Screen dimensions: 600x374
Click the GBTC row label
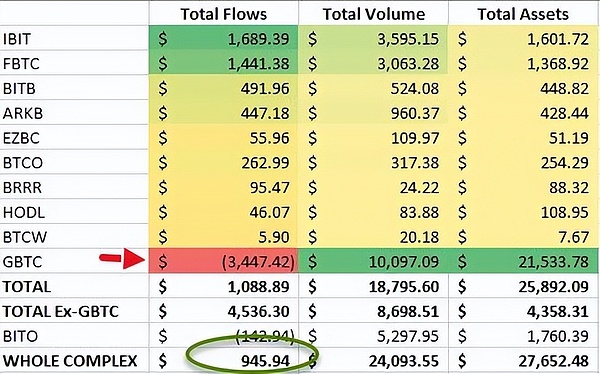pos(22,262)
